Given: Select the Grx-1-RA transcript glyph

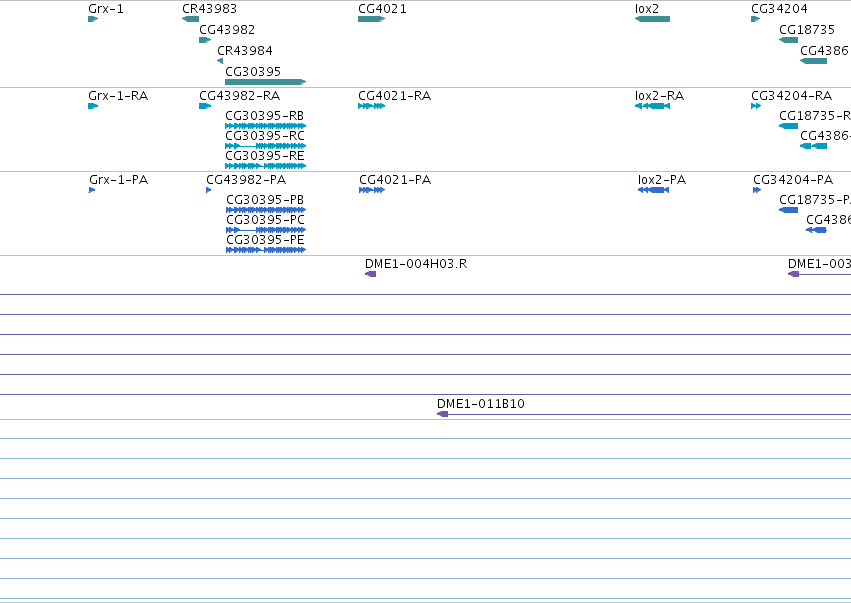Looking at the screenshot, I should click(x=93, y=106).
